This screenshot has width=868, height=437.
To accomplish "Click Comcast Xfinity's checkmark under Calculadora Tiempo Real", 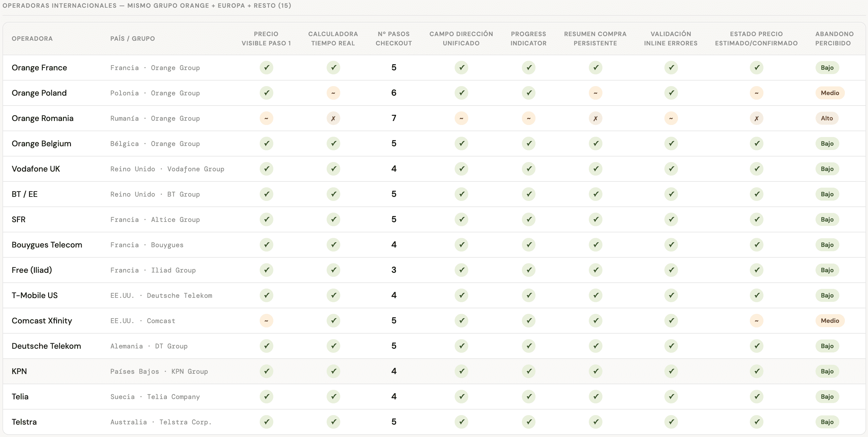I will pos(333,320).
